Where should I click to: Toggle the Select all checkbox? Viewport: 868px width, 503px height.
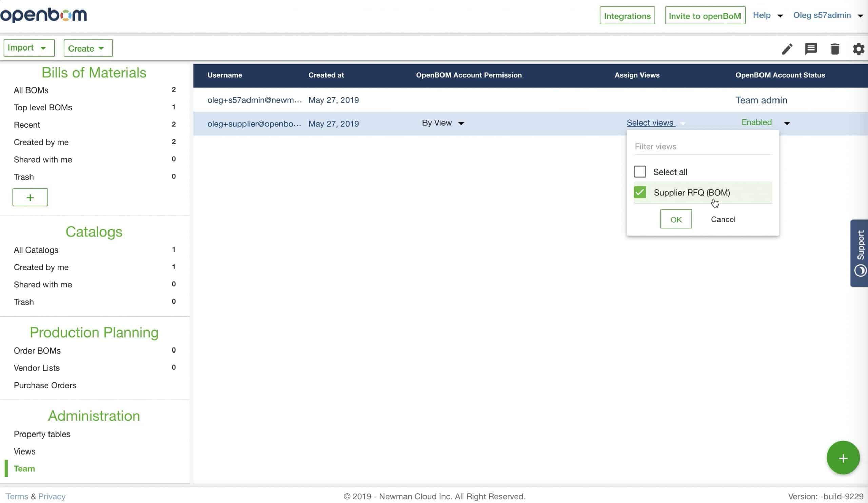click(x=640, y=172)
